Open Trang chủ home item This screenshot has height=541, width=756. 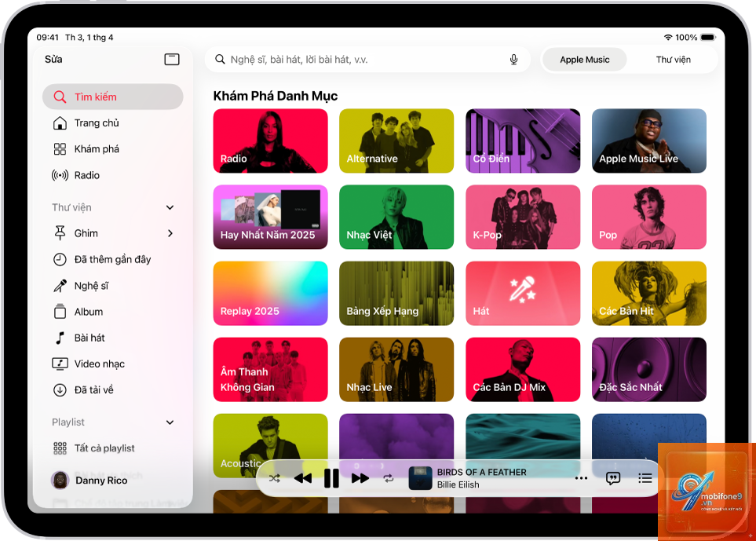coord(112,123)
